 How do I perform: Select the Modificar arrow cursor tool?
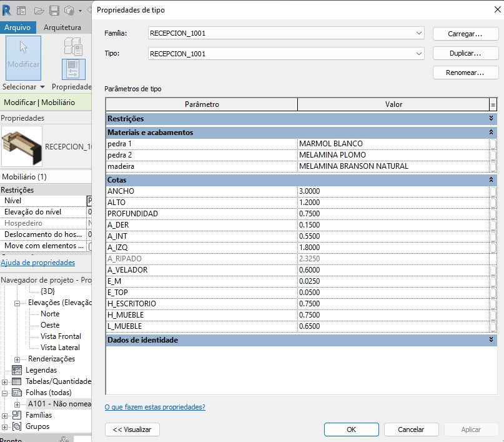23,58
